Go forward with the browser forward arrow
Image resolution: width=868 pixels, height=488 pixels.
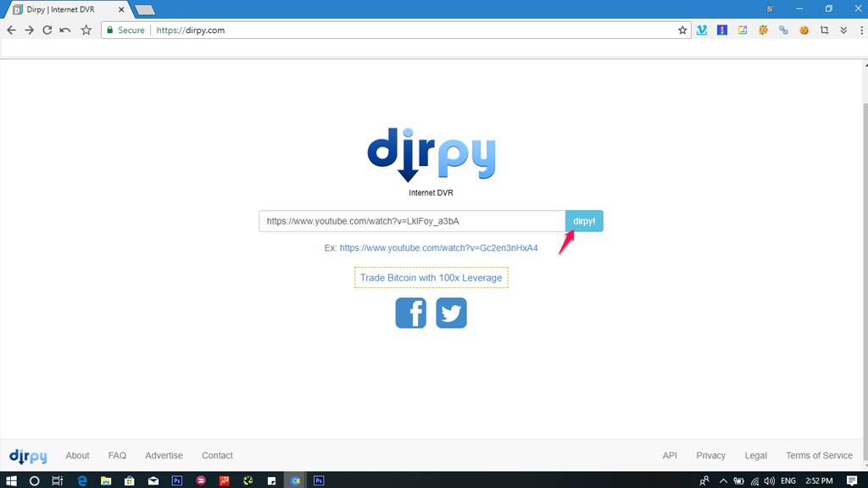coord(29,30)
